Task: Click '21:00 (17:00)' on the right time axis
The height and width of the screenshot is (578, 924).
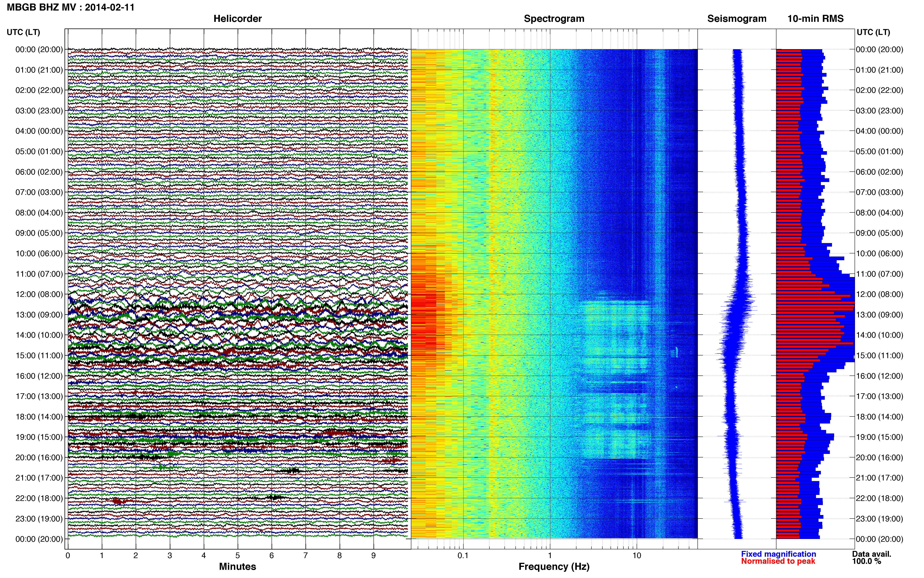Action: [879, 478]
